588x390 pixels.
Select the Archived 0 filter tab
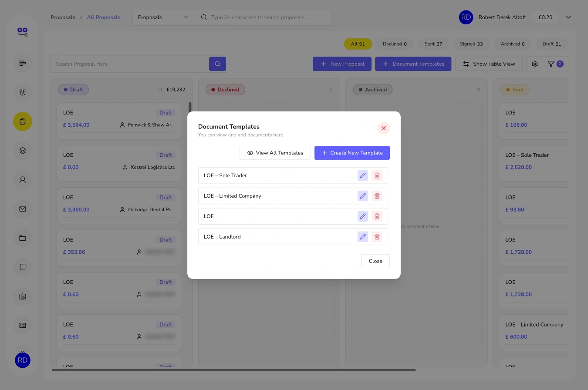tap(513, 44)
